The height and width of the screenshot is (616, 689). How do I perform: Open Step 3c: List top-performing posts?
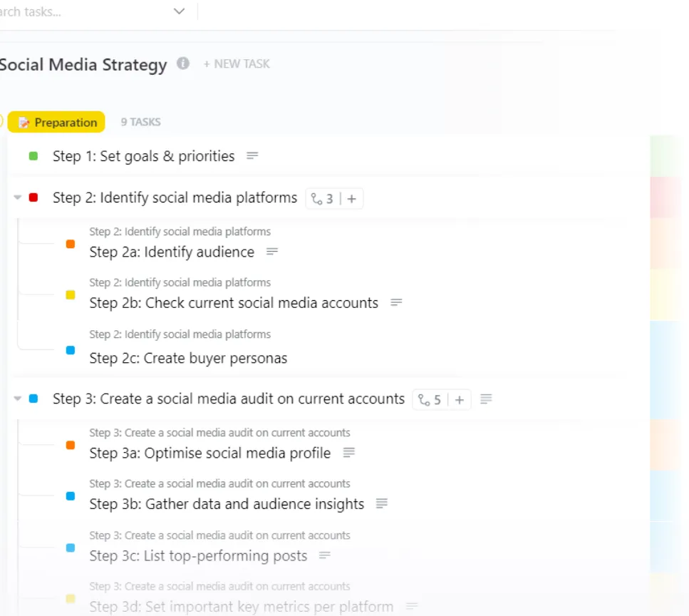198,556
